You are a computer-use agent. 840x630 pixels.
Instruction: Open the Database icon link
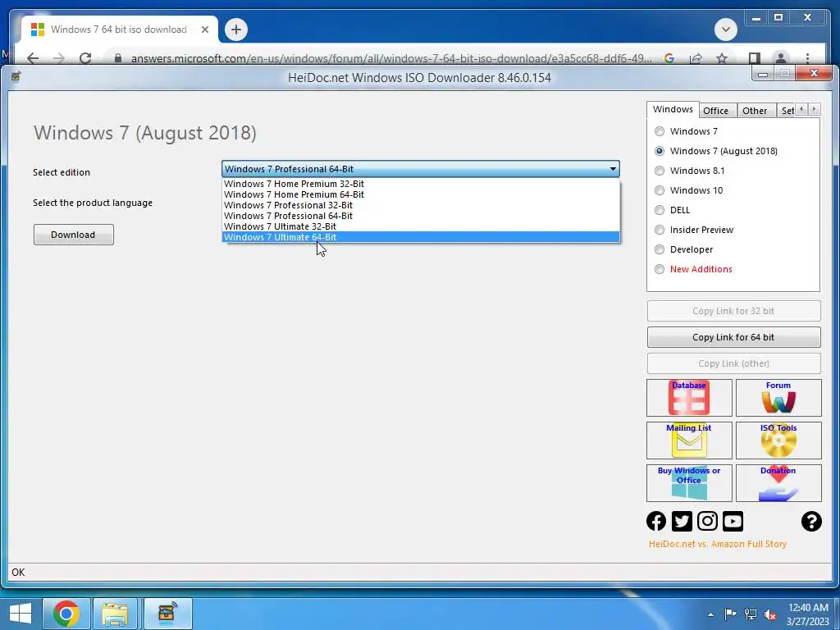[689, 398]
